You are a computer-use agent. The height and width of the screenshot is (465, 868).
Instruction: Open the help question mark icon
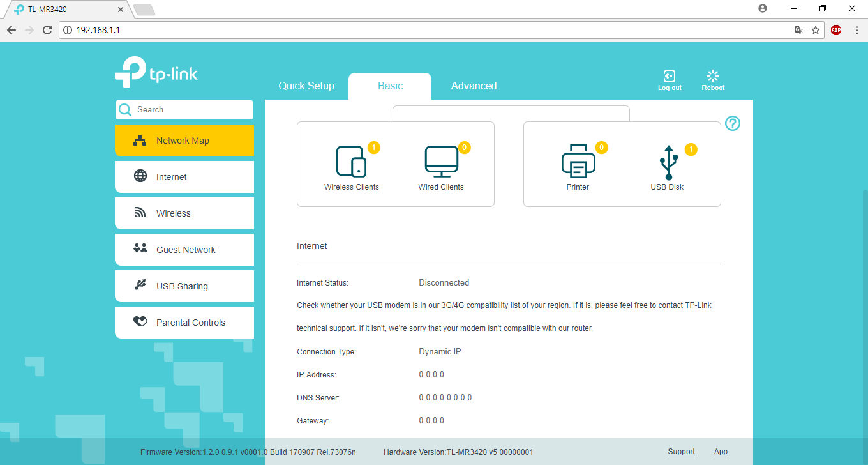pyautogui.click(x=733, y=124)
